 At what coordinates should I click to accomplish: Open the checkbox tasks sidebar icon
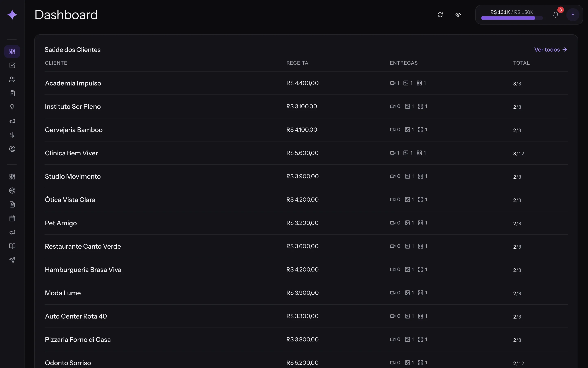coord(12,65)
